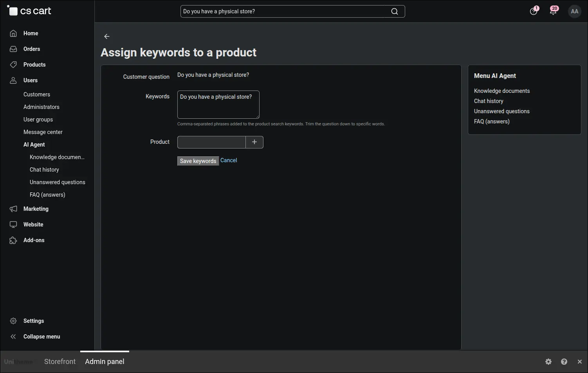The height and width of the screenshot is (373, 588).
Task: Click Collapse menu label
Action: click(x=42, y=337)
